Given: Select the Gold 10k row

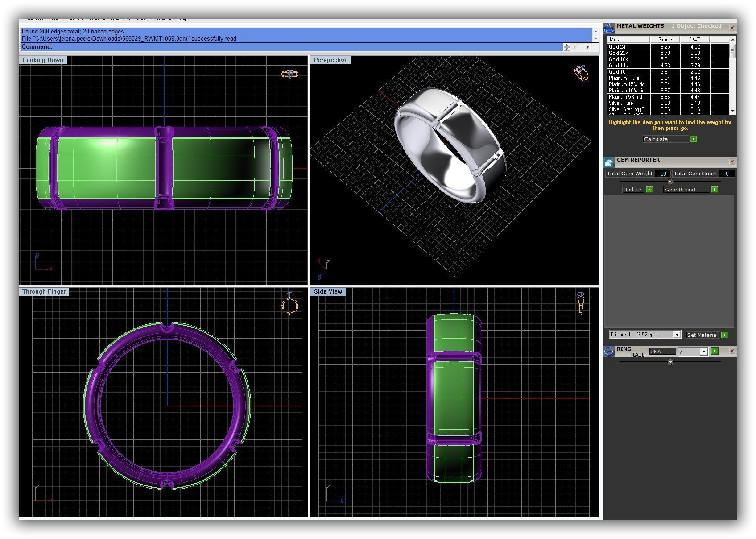Looking at the screenshot, I should (x=668, y=72).
